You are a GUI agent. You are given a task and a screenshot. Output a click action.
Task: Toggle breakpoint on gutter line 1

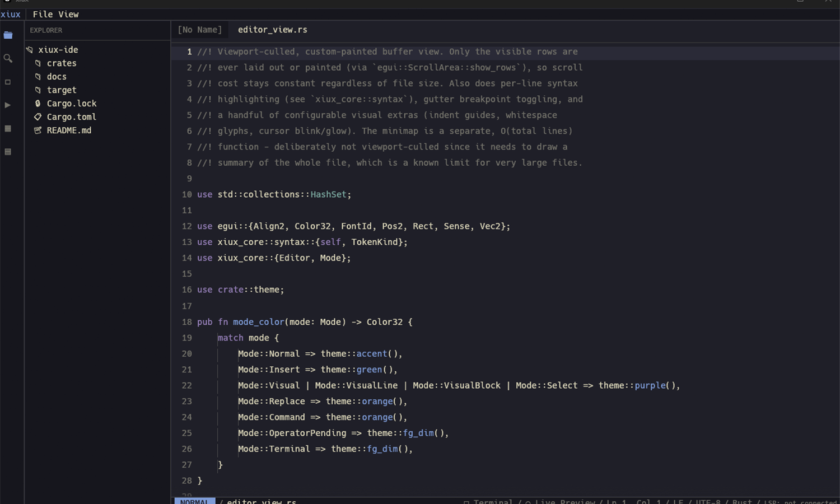(x=189, y=52)
